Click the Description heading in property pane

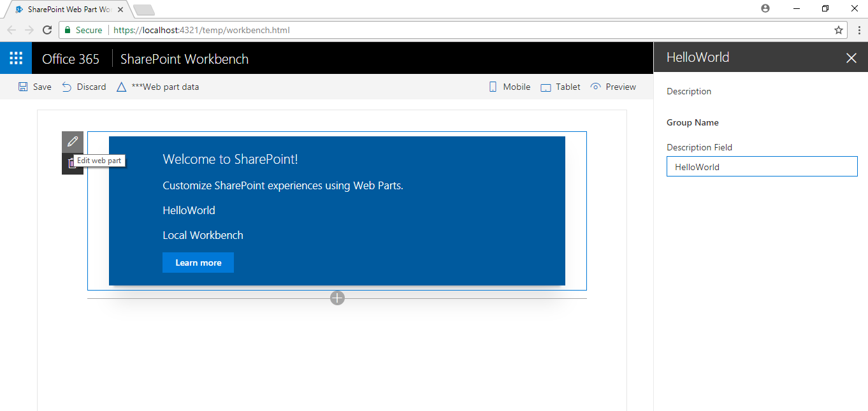[x=689, y=91]
